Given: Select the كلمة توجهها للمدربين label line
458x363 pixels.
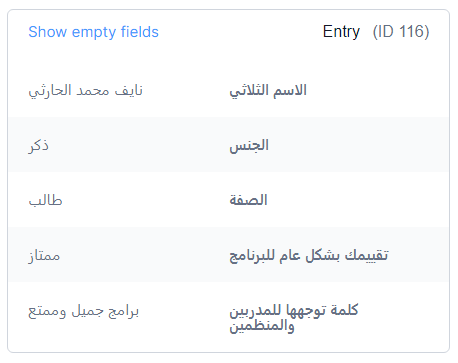Looking at the screenshot, I should click(x=294, y=310).
